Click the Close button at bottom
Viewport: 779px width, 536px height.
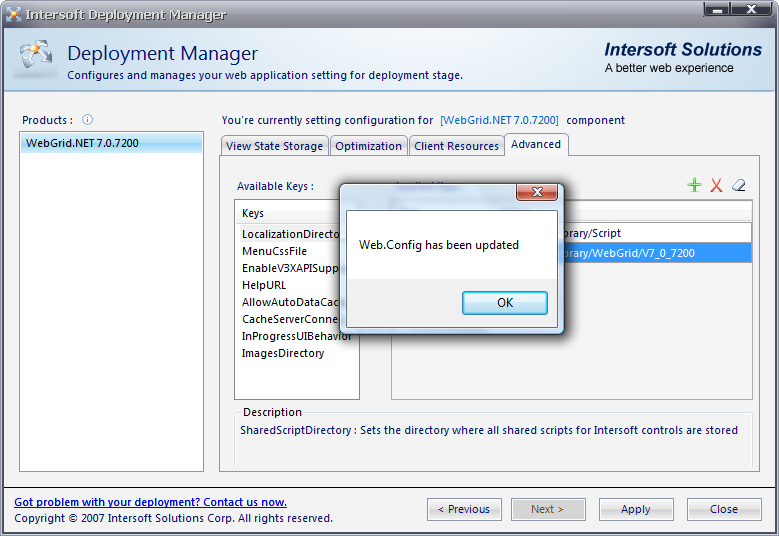click(x=724, y=509)
